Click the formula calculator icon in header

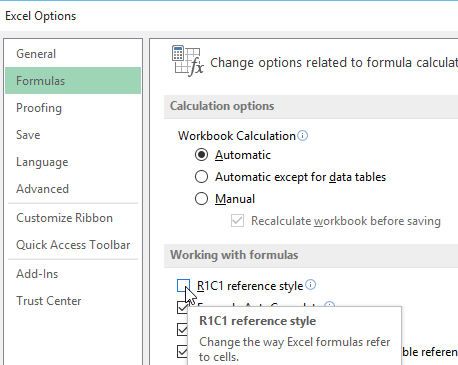pyautogui.click(x=188, y=61)
